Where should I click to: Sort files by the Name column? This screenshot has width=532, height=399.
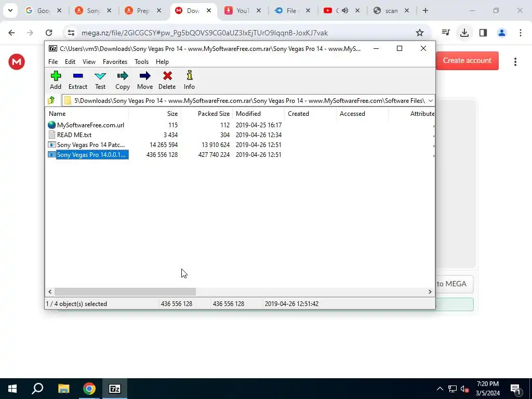pyautogui.click(x=87, y=114)
